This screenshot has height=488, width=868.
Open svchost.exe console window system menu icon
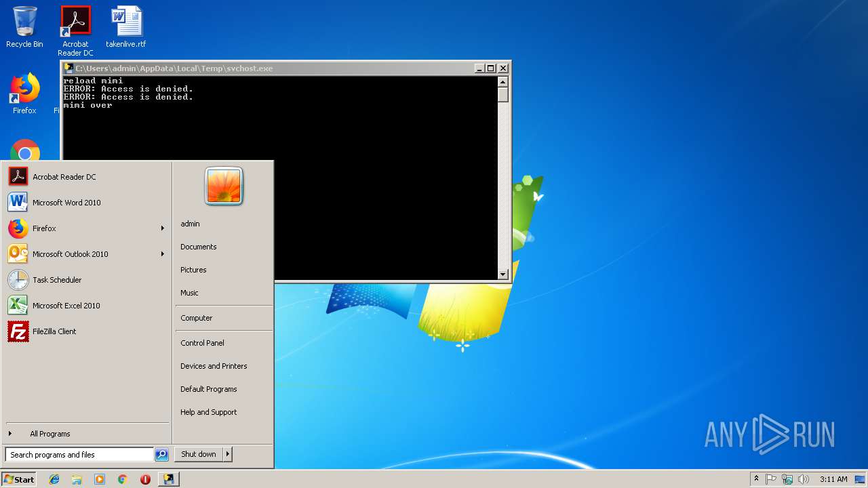tap(68, 68)
